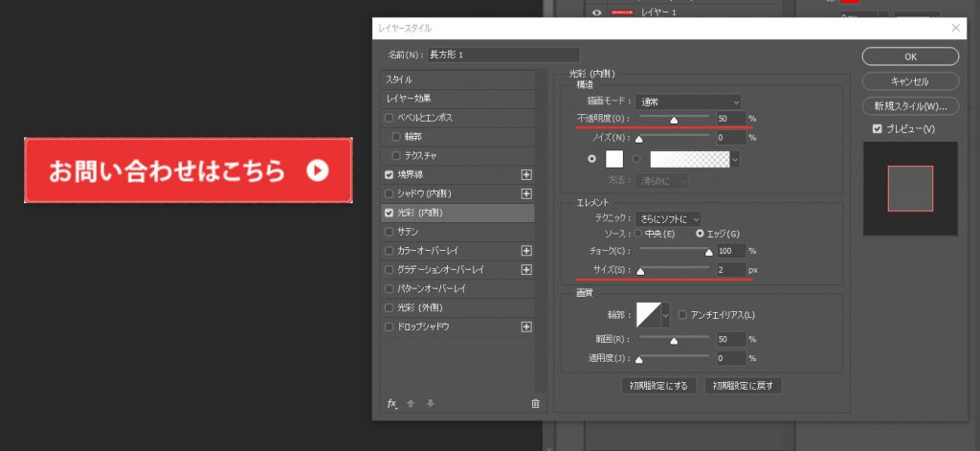Click the plus icon beside グラデーションオーバーレイ
Viewport: 980px width, 451px height.
click(x=525, y=270)
